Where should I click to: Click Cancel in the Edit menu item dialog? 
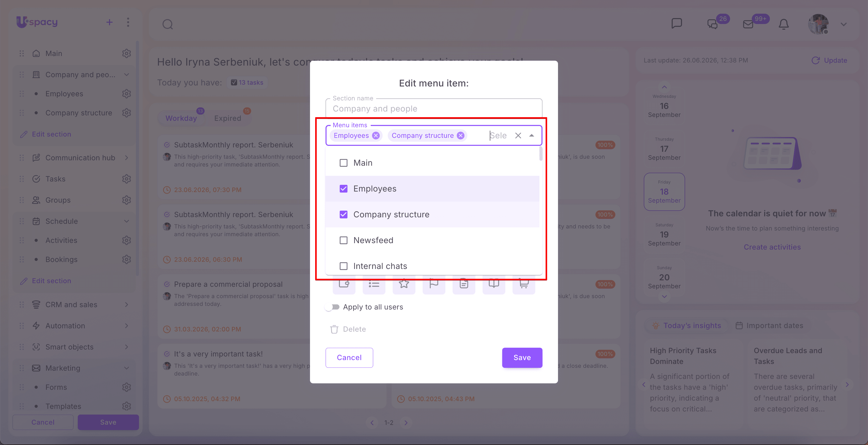349,357
